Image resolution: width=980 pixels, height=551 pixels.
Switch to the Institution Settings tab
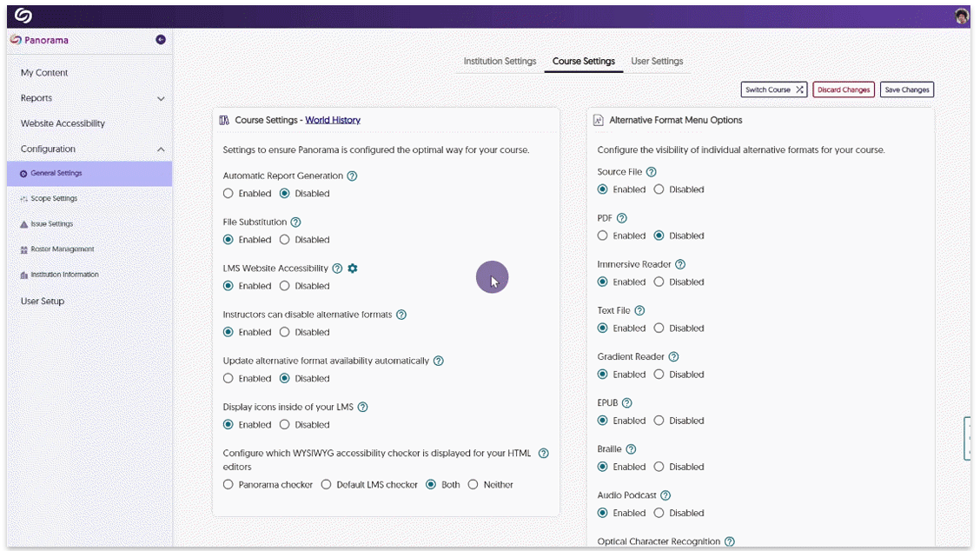[501, 61]
